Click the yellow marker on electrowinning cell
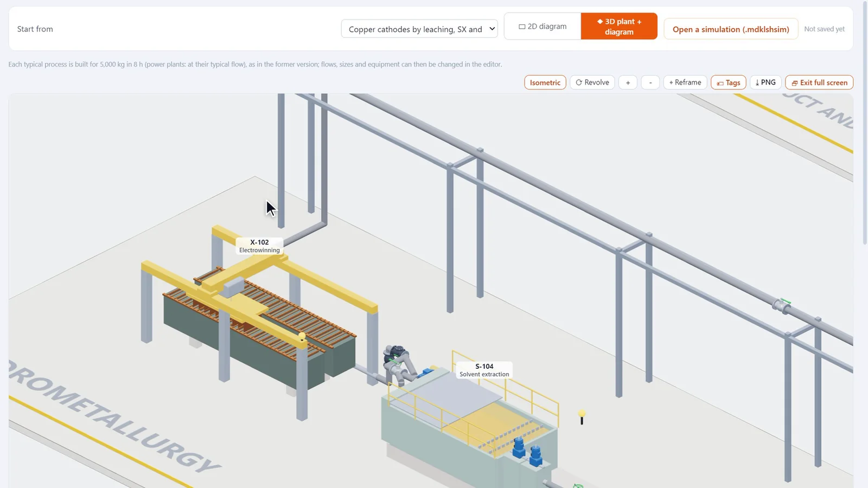The image size is (868, 488). click(x=302, y=337)
